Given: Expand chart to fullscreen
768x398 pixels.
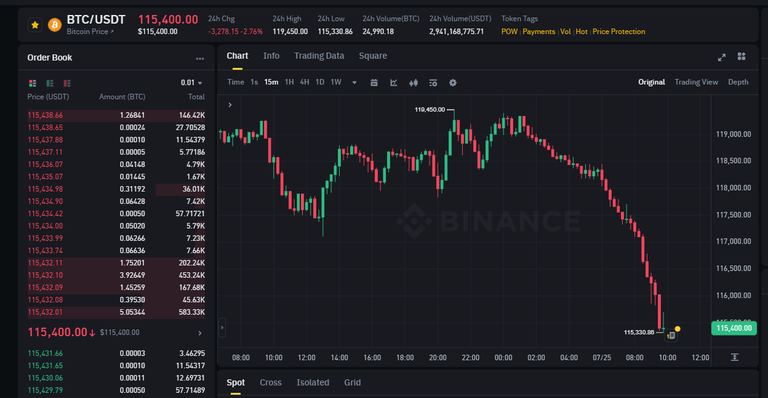Looking at the screenshot, I should (x=721, y=57).
